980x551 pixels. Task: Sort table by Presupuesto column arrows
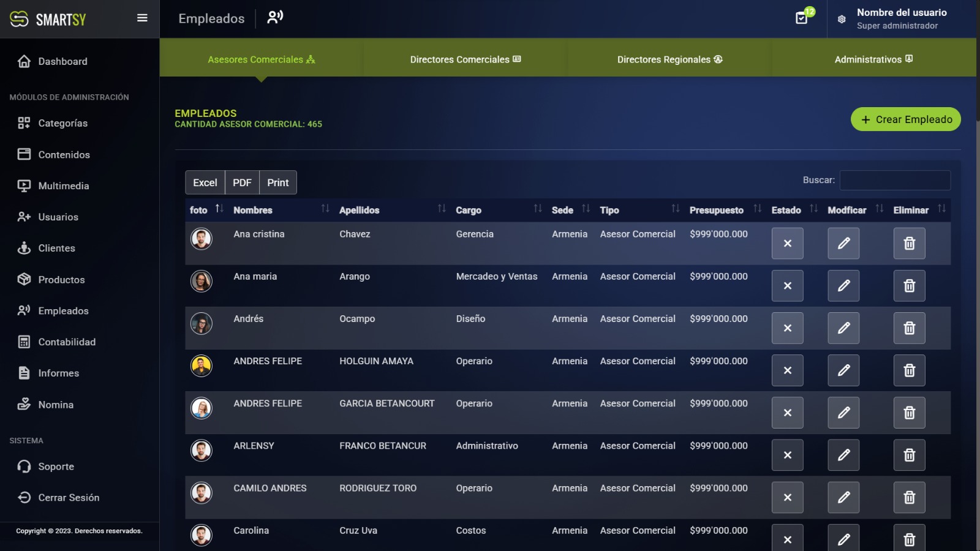coord(757,209)
